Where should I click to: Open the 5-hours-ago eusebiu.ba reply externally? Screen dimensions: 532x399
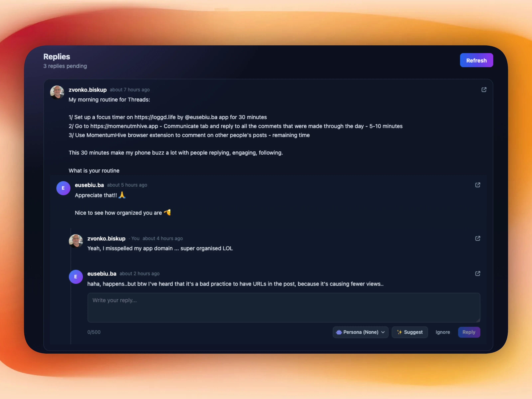point(478,185)
